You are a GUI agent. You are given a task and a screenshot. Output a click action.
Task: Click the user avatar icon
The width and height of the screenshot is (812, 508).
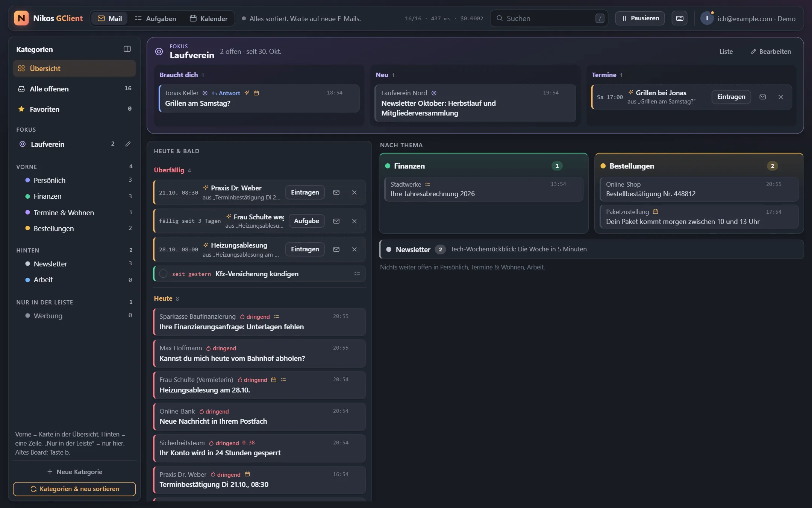coord(707,18)
